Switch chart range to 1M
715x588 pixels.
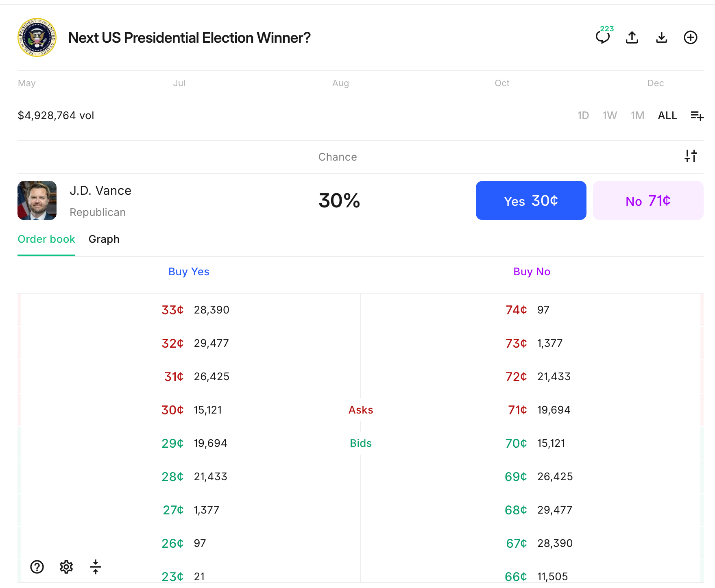[637, 115]
